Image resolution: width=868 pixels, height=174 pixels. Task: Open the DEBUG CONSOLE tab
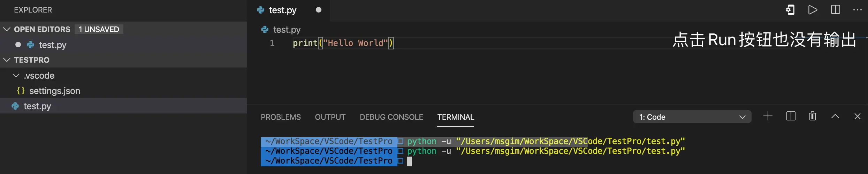391,117
